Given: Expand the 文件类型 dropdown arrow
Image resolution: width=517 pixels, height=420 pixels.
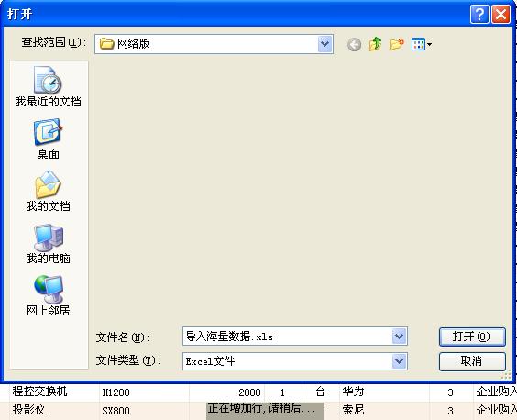Looking at the screenshot, I should 399,361.
